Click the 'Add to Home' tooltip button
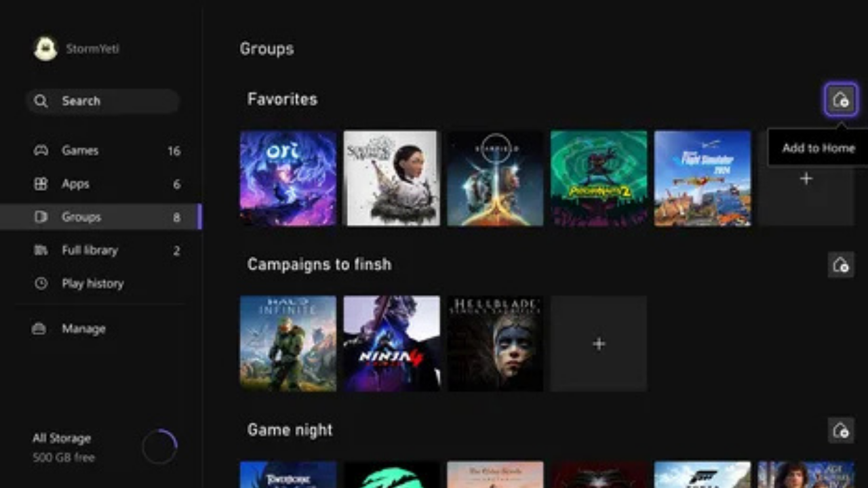This screenshot has height=488, width=868. (x=818, y=148)
